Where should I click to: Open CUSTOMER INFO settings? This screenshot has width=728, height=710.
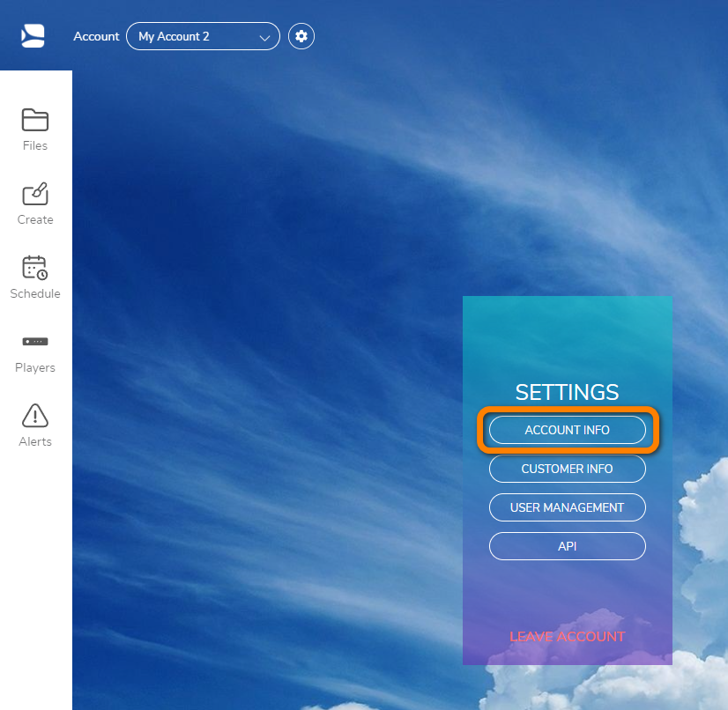pyautogui.click(x=568, y=469)
